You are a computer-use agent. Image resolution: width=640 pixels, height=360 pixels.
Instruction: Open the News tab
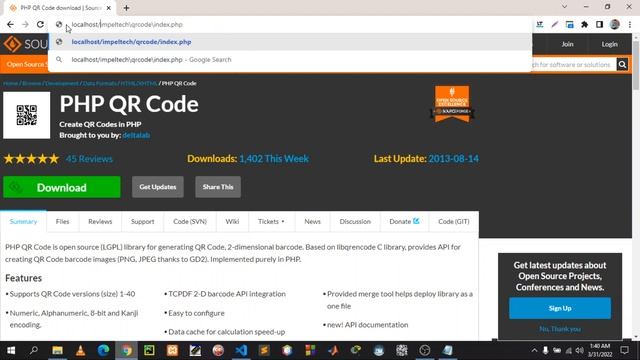[312, 222]
